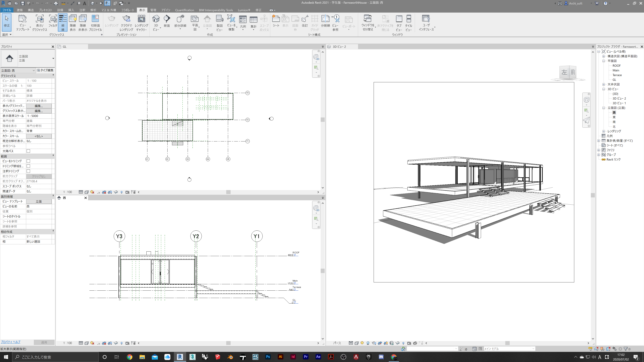Check the ビューをトリミング checkbox
Screen dimensions: 644x362
click(28, 161)
